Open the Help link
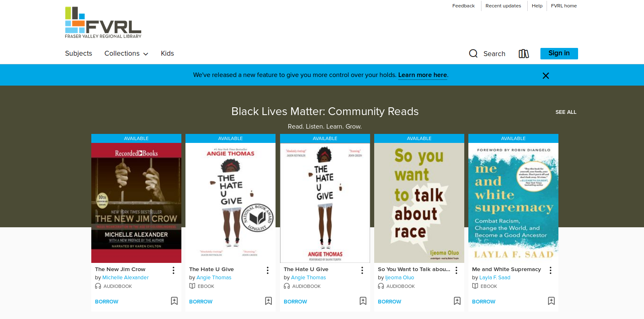Image resolution: width=644 pixels, height=319 pixels. [537, 6]
